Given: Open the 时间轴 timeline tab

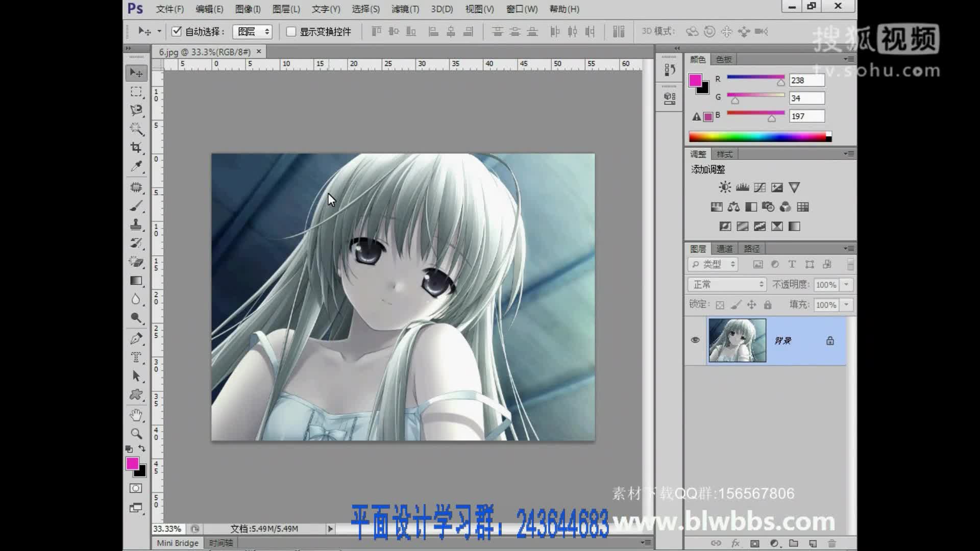Looking at the screenshot, I should (x=221, y=543).
